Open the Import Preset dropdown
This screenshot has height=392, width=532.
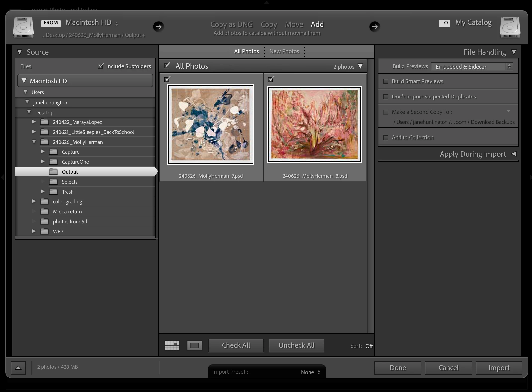[310, 372]
